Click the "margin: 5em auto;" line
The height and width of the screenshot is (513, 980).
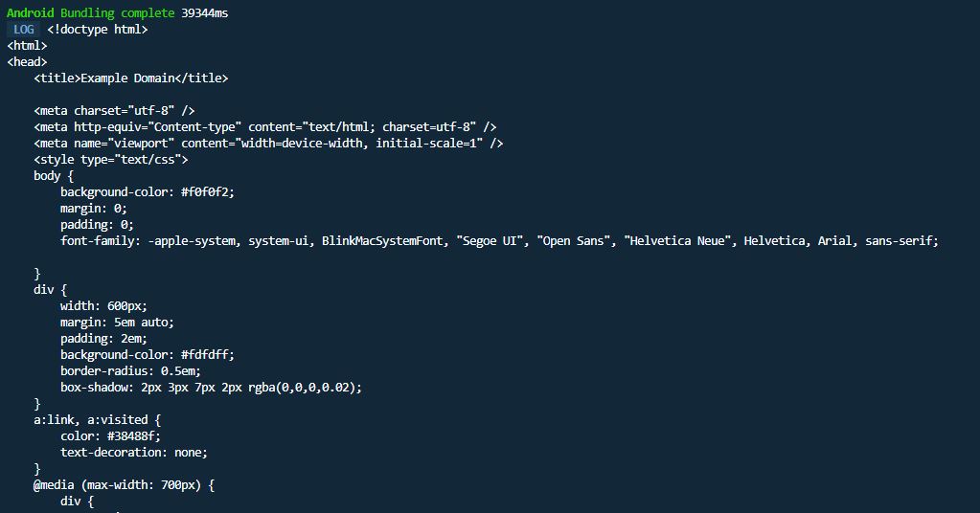tap(118, 323)
